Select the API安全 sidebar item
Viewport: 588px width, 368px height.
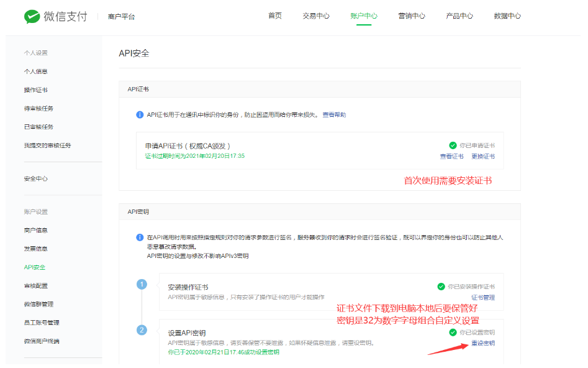35,267
